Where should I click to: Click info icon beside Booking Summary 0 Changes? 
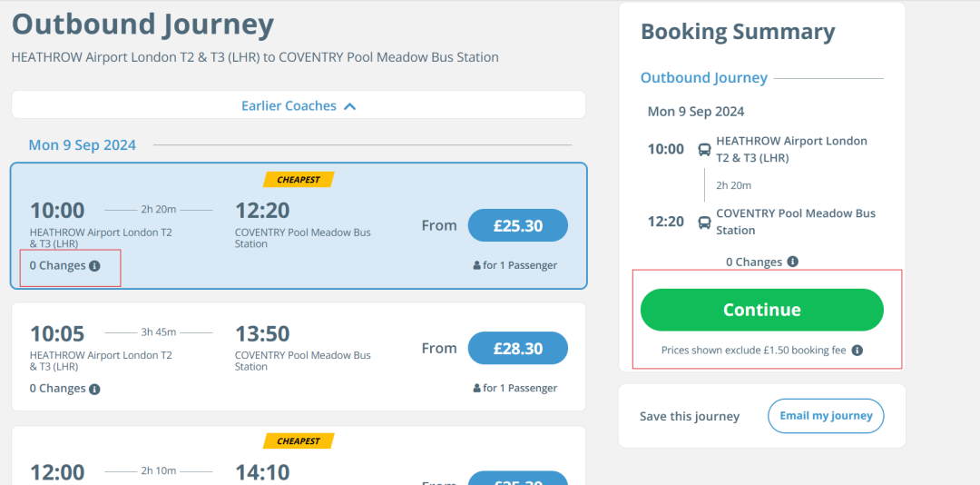(x=793, y=262)
